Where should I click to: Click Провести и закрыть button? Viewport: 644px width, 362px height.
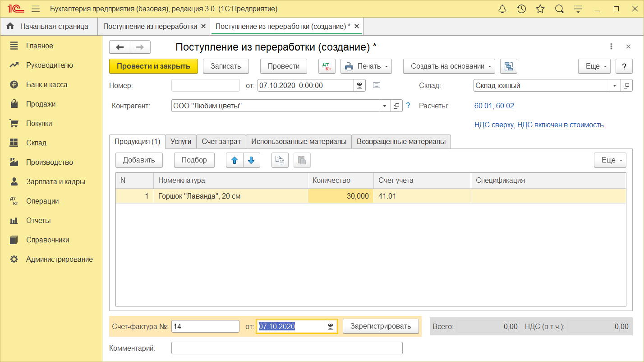[153, 66]
